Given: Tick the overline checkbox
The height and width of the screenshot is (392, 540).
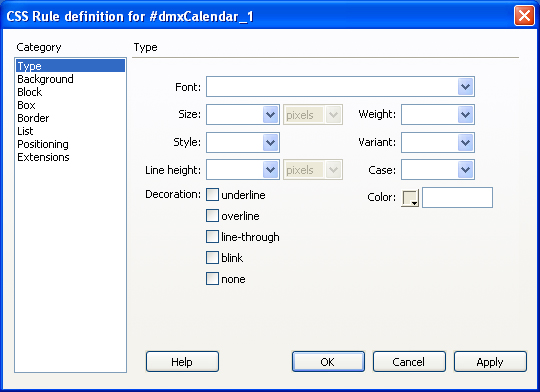Looking at the screenshot, I should (212, 216).
